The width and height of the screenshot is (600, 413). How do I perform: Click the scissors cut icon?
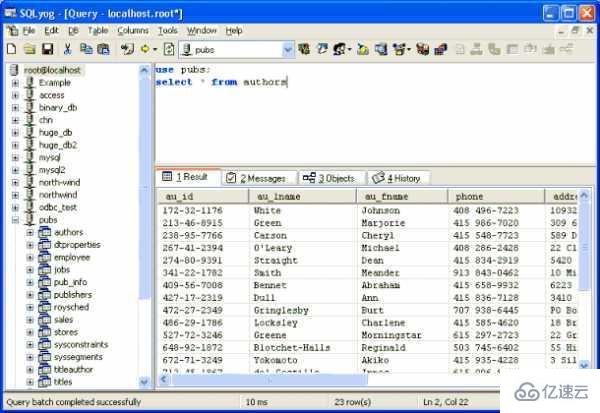[67, 49]
